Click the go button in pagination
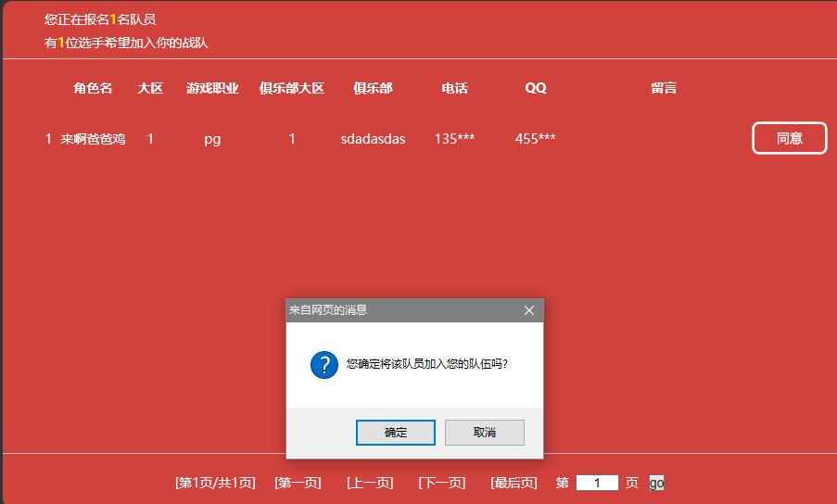The image size is (837, 504). tap(656, 483)
